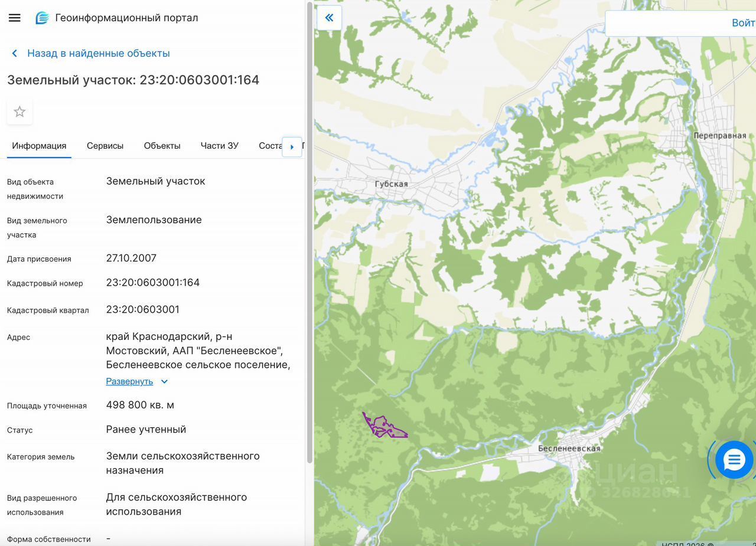Open the partially visible Состав tab

pyautogui.click(x=271, y=146)
